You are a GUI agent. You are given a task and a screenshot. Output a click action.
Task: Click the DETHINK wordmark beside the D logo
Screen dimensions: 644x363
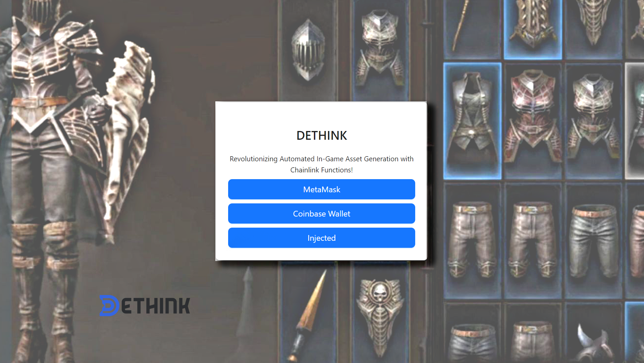(x=155, y=306)
